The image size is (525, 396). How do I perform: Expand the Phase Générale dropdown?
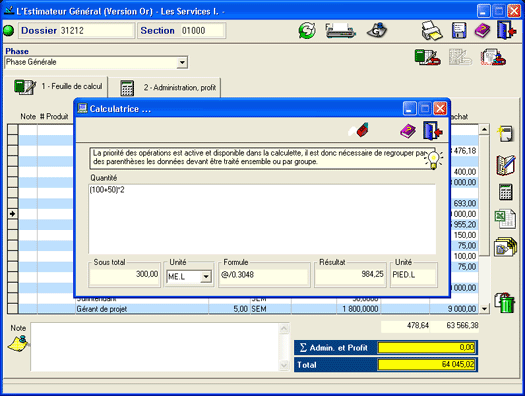[182, 62]
